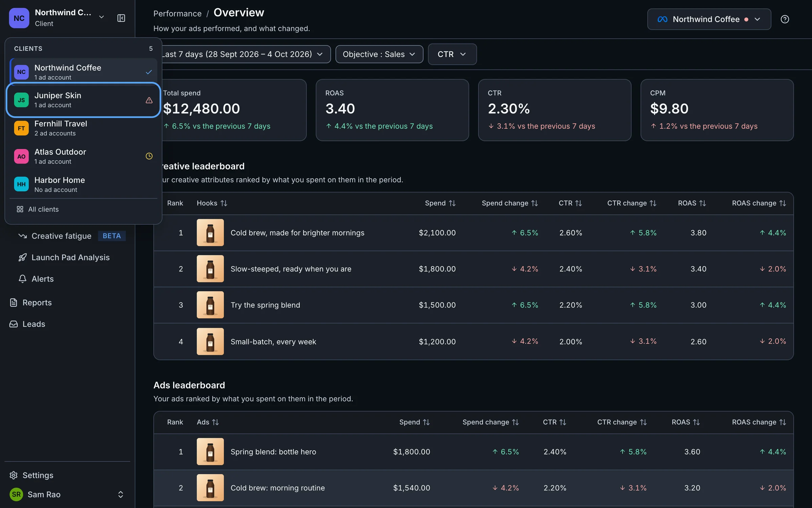Click 'Try the spring blend' hook text
Image resolution: width=812 pixels, height=508 pixels.
click(265, 305)
